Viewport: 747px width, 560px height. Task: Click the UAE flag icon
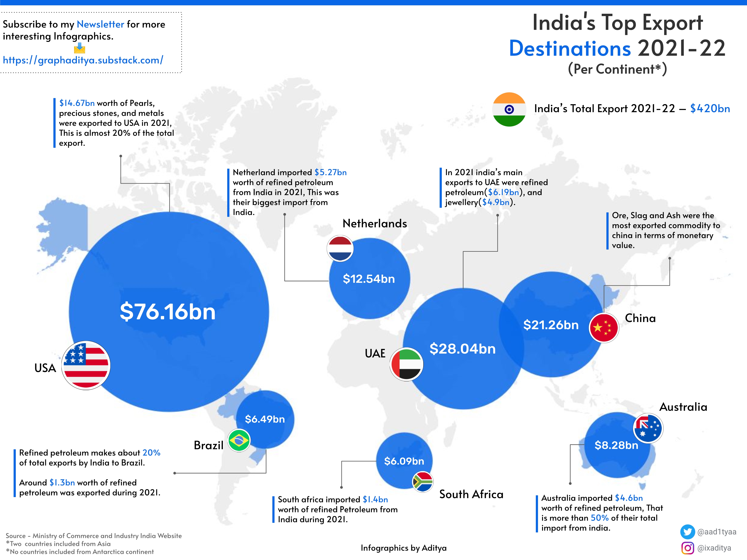pyautogui.click(x=407, y=364)
